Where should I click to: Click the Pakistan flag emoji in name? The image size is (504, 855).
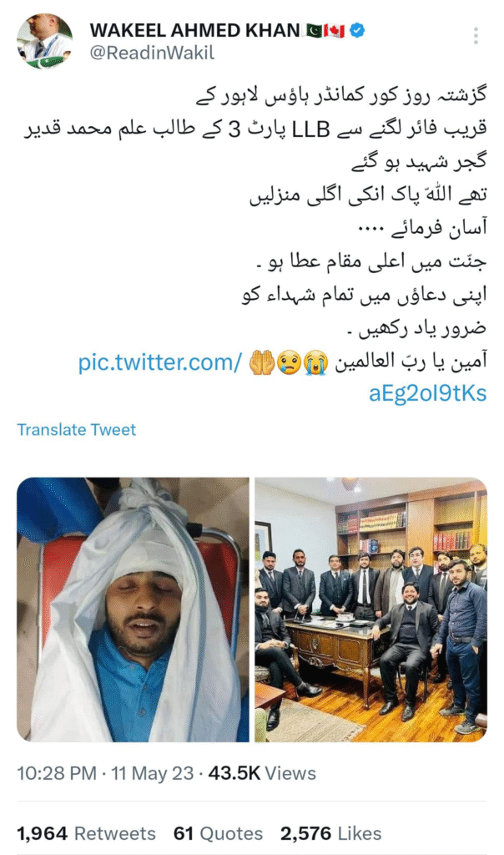tap(314, 31)
